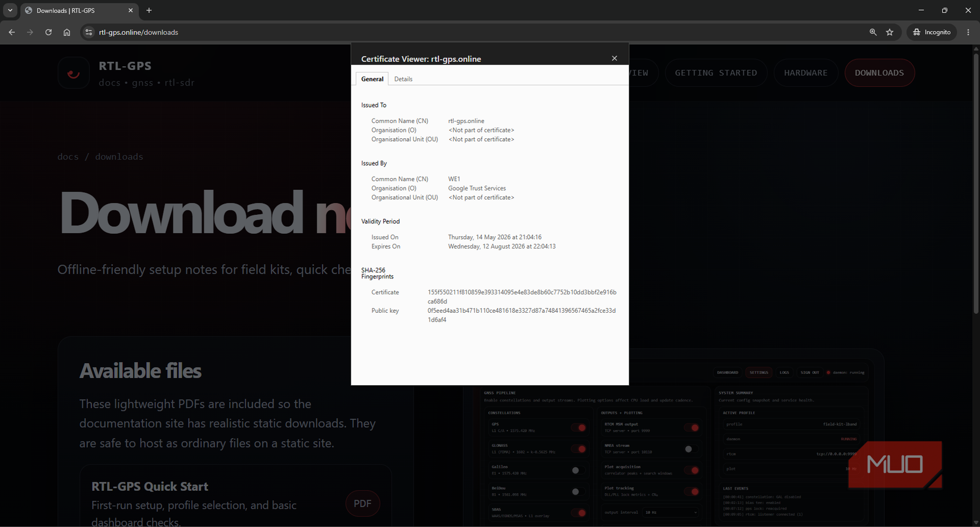Follow the downloads breadcrumb link
Image resolution: width=980 pixels, height=527 pixels.
pyautogui.click(x=119, y=157)
